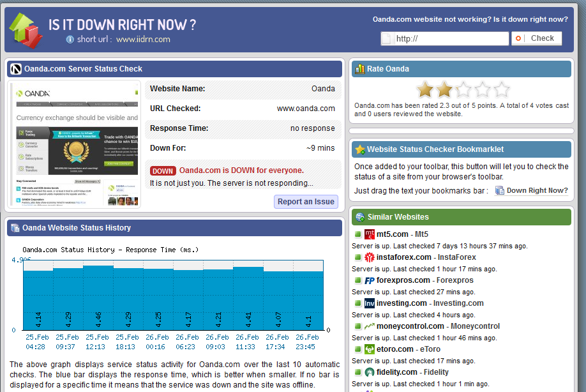
Task: Click green status indicator beside etoro.com
Action: pyautogui.click(x=357, y=349)
